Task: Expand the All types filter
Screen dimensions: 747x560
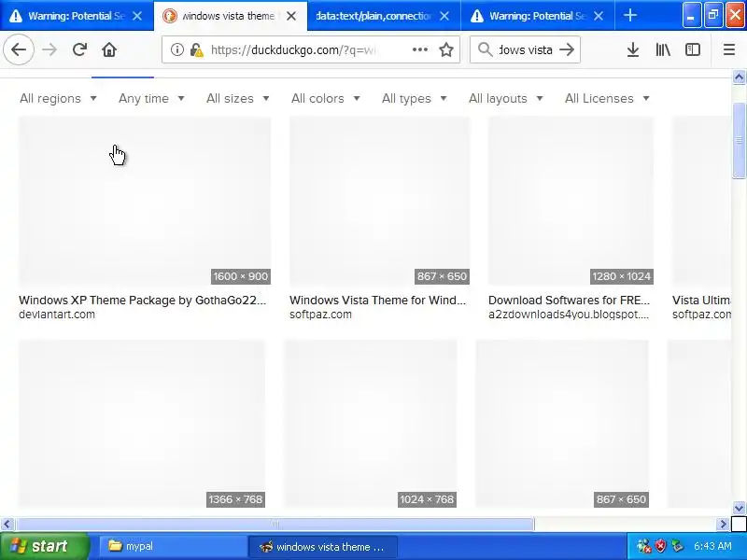Action: tap(415, 98)
